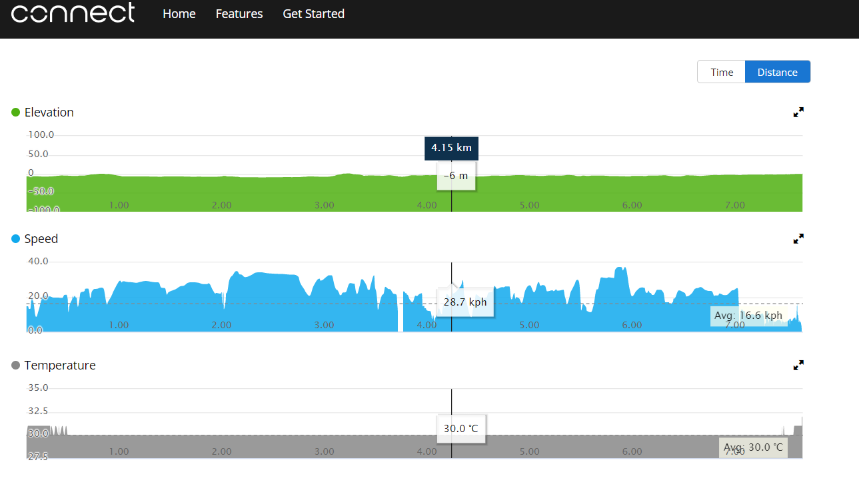
Task: Click the green Elevation legend dot
Action: 16,113
